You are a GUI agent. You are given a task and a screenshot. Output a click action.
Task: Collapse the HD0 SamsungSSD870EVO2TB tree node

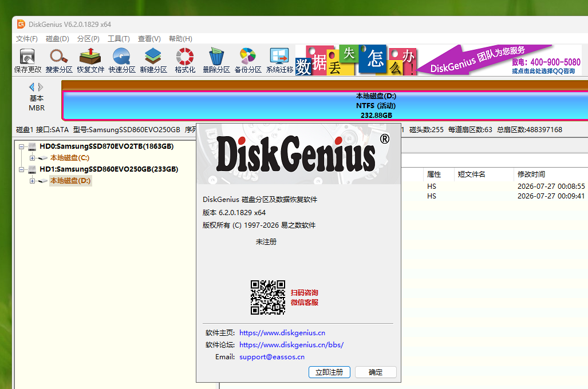[x=21, y=146]
